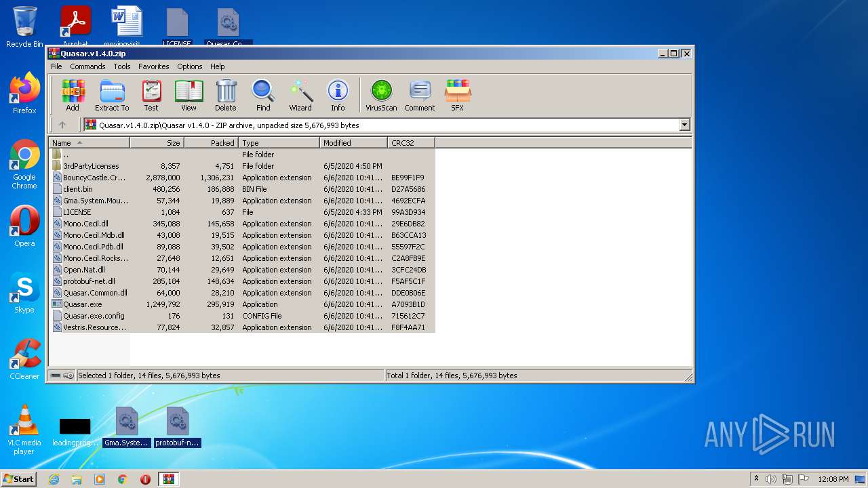Sort by the Type column header

[279, 143]
